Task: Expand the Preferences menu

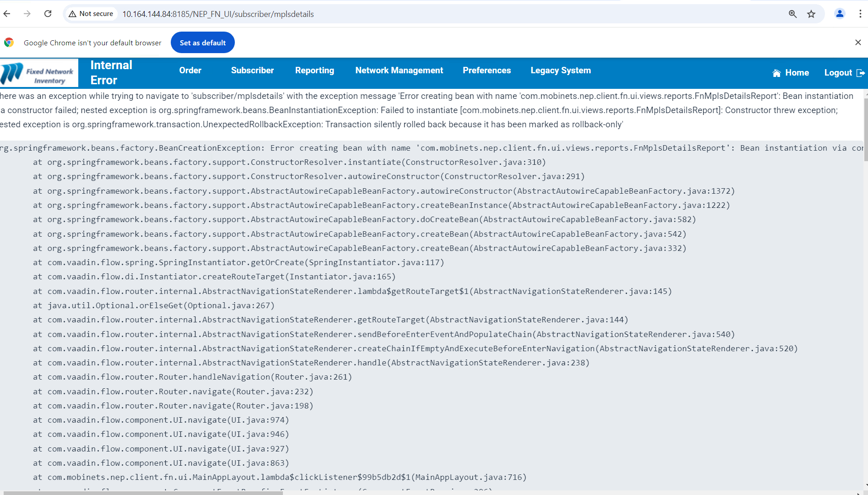Action: 487,71
